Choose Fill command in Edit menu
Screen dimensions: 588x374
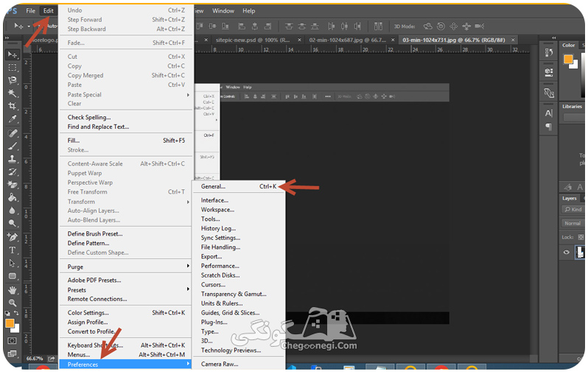pos(126,141)
